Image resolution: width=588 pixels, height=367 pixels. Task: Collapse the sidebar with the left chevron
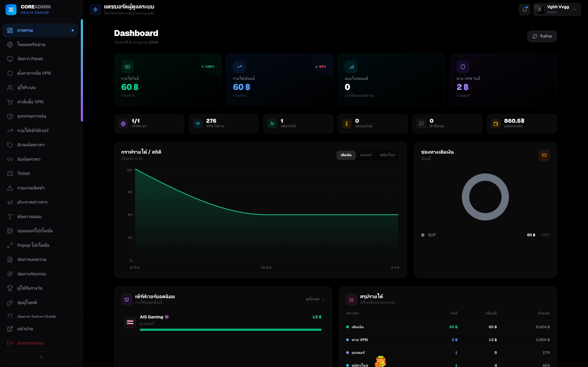coord(41,357)
